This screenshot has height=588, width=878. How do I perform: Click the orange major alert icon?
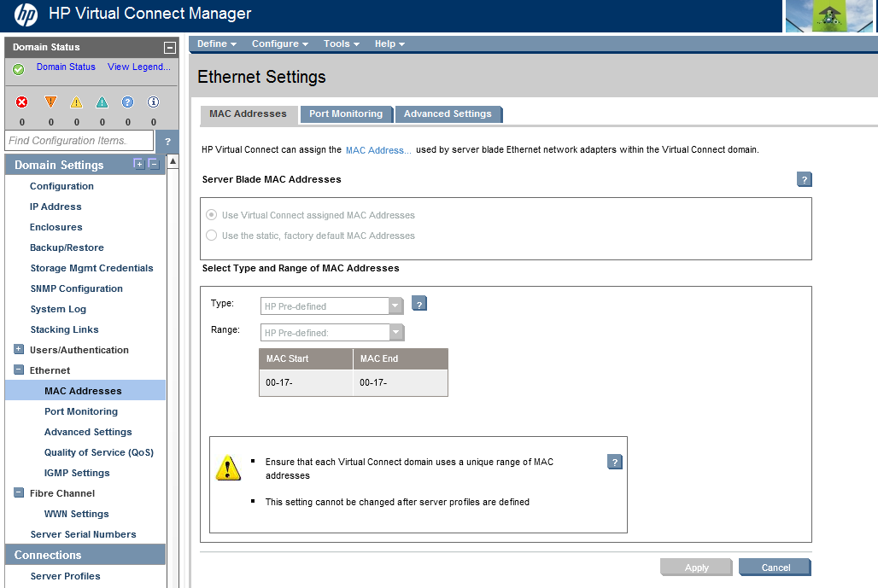click(x=50, y=102)
